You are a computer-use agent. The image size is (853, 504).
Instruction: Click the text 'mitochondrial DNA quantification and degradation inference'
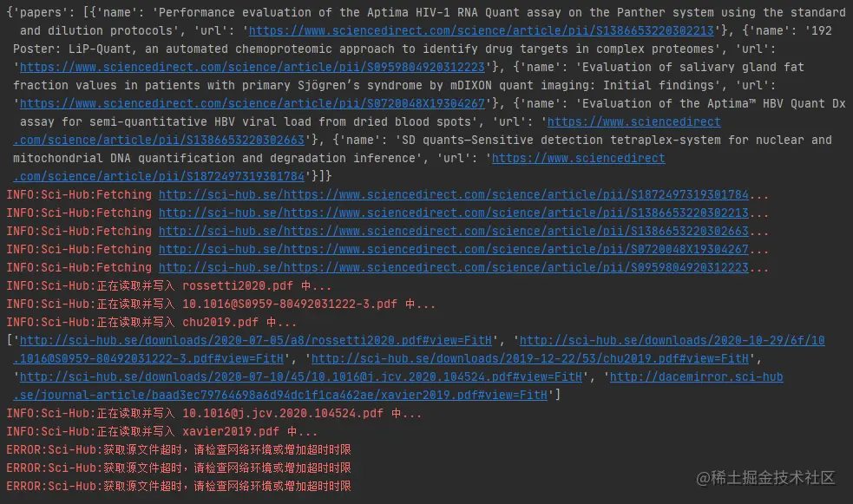click(214, 158)
